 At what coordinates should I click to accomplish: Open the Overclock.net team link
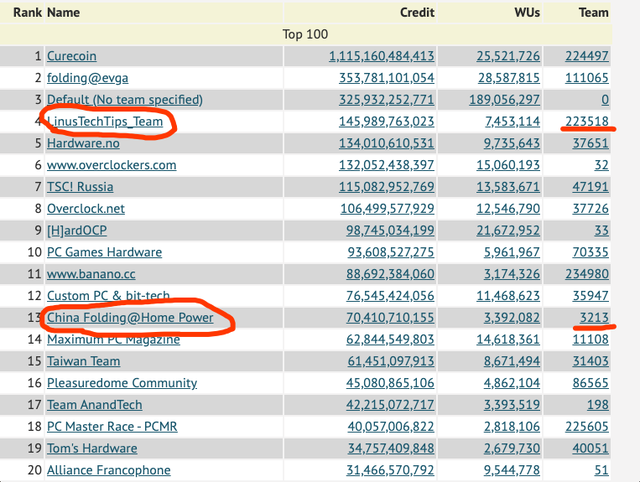click(86, 209)
